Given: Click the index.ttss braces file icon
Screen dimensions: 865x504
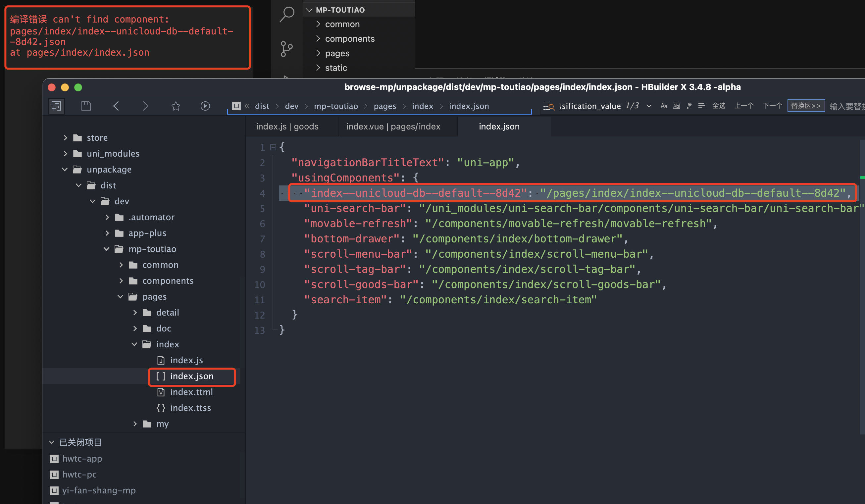Looking at the screenshot, I should point(161,408).
